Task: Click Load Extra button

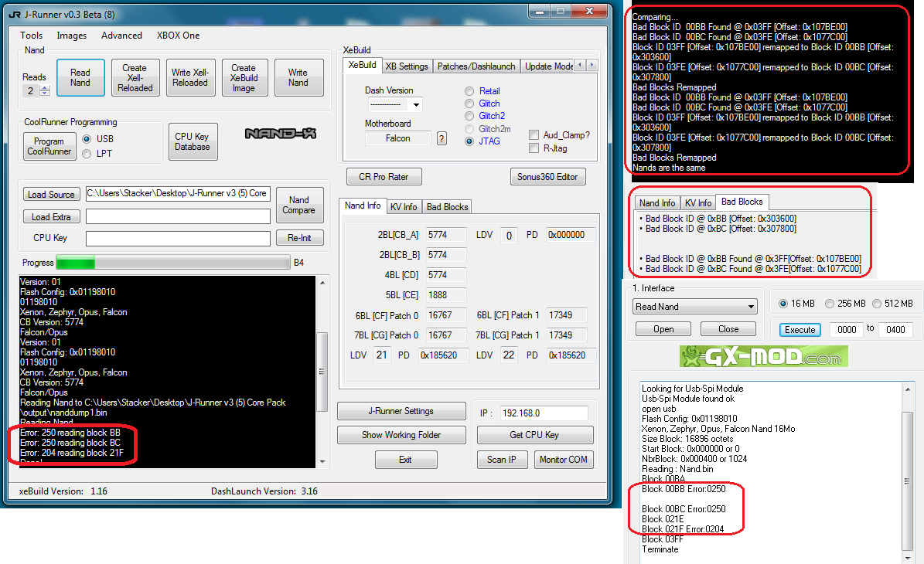Action: point(51,216)
